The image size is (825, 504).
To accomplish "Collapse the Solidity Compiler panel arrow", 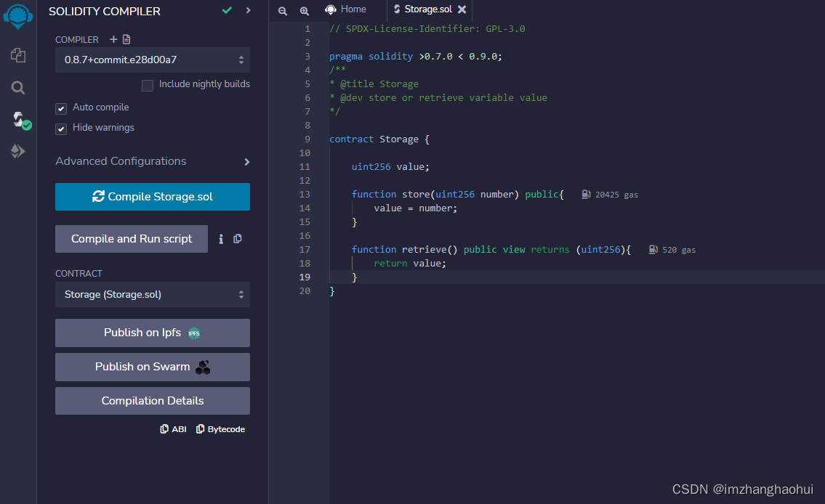I will coord(249,10).
